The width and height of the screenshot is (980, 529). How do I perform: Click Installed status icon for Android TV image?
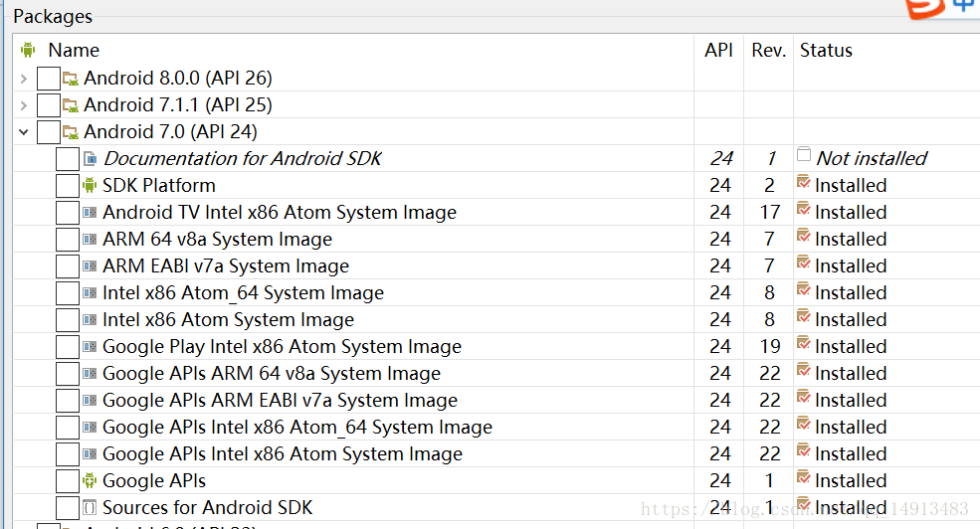[804, 209]
